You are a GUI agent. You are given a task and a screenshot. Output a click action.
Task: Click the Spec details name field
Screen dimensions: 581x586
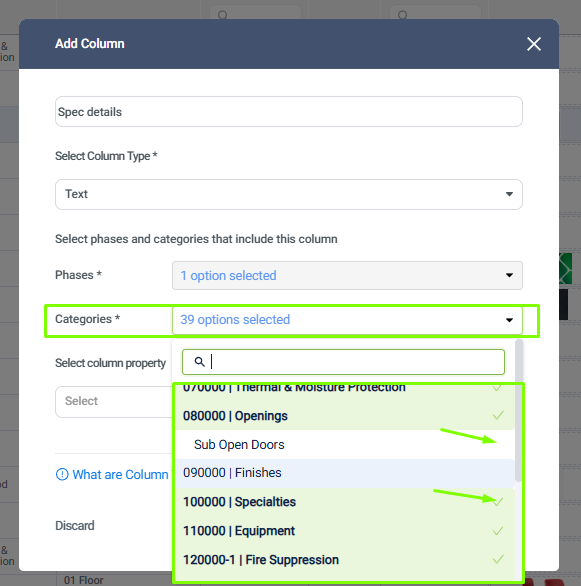tap(288, 112)
